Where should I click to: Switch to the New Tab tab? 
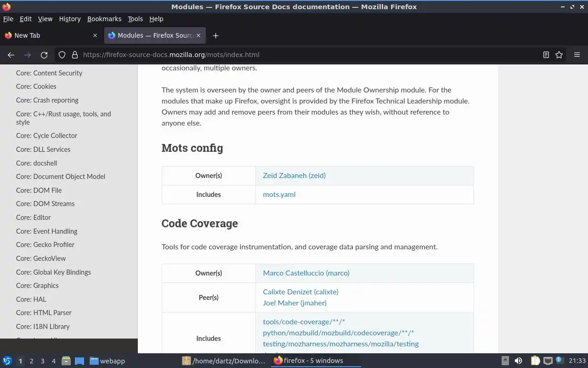point(51,35)
